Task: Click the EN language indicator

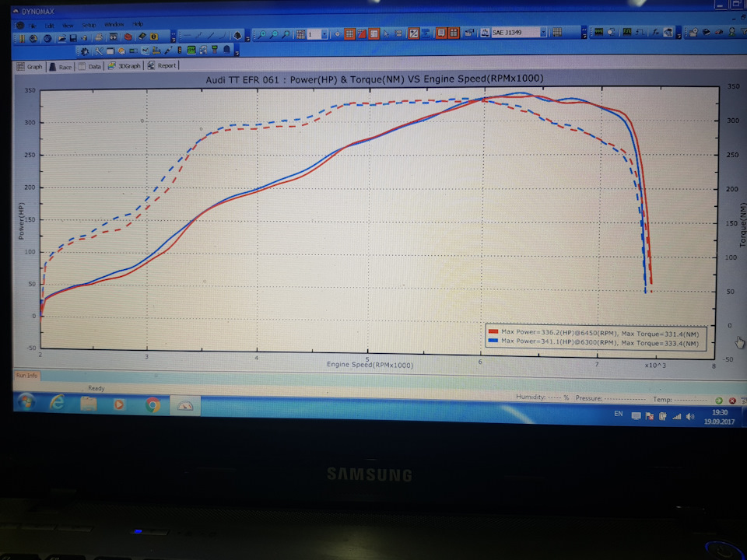Action: pos(619,414)
